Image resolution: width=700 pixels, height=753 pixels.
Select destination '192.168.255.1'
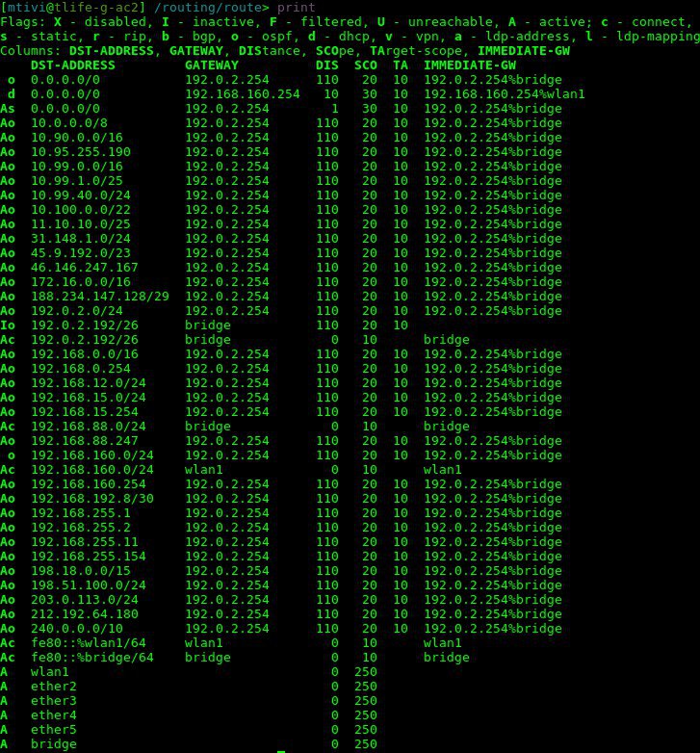coord(81,512)
